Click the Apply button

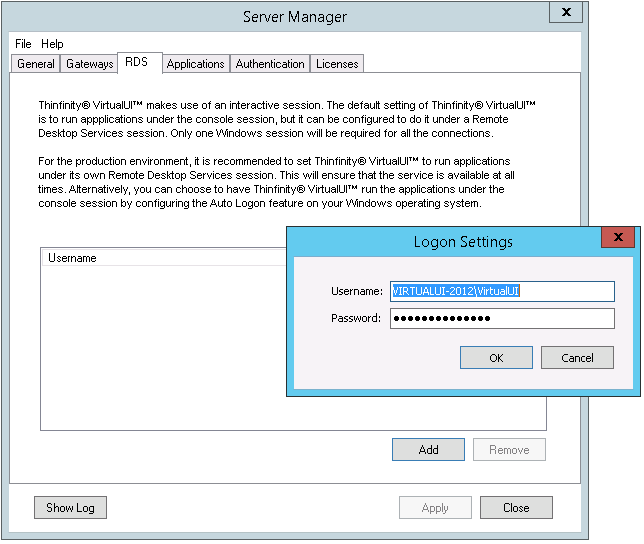(x=435, y=507)
